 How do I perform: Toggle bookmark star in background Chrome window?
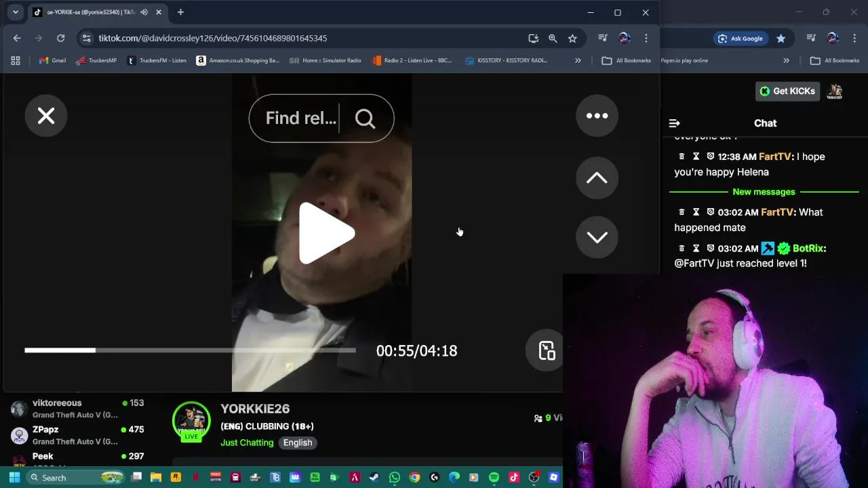[x=781, y=39]
